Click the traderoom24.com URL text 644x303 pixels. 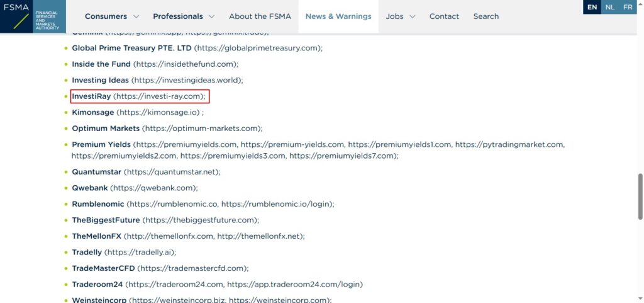tap(175, 284)
